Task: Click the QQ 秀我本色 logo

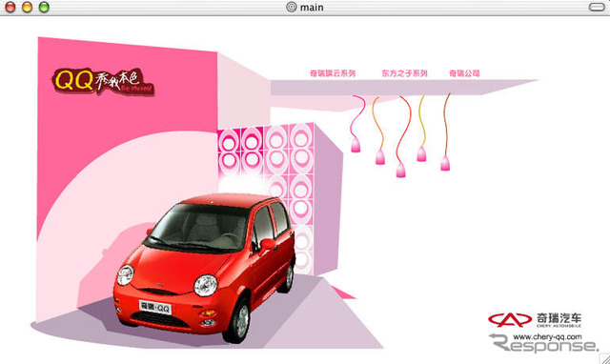Action: click(103, 82)
